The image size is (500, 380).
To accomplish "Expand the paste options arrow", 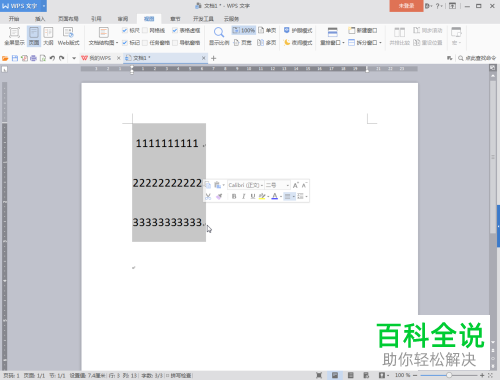I will pyautogui.click(x=223, y=185).
